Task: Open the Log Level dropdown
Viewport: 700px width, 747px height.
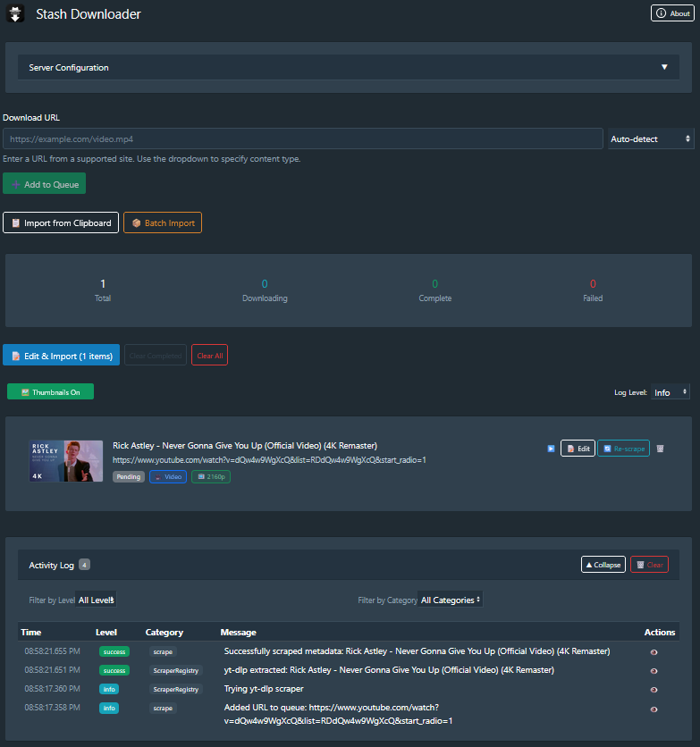Action: [x=670, y=392]
